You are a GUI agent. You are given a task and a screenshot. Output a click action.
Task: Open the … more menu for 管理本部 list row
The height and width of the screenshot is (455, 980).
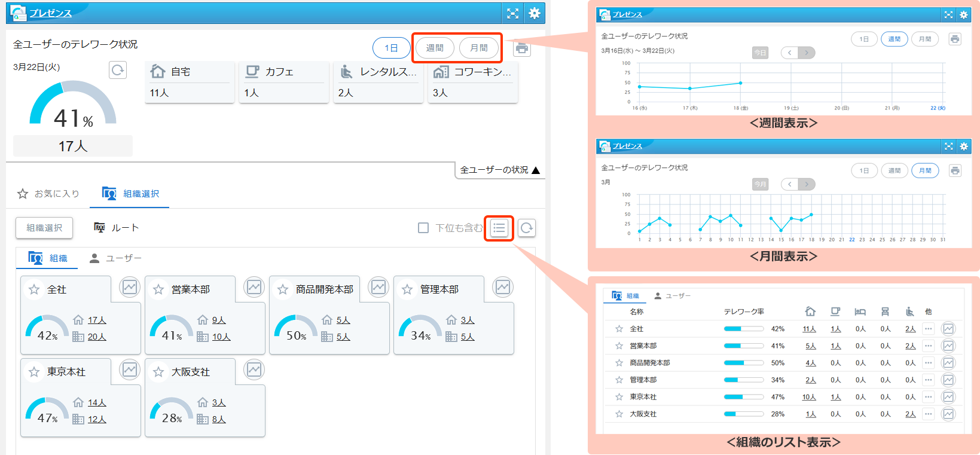pos(928,380)
